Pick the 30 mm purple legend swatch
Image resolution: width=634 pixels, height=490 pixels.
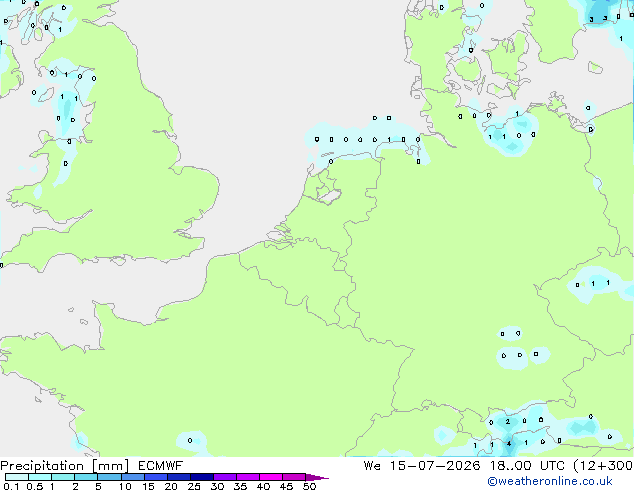224,477
